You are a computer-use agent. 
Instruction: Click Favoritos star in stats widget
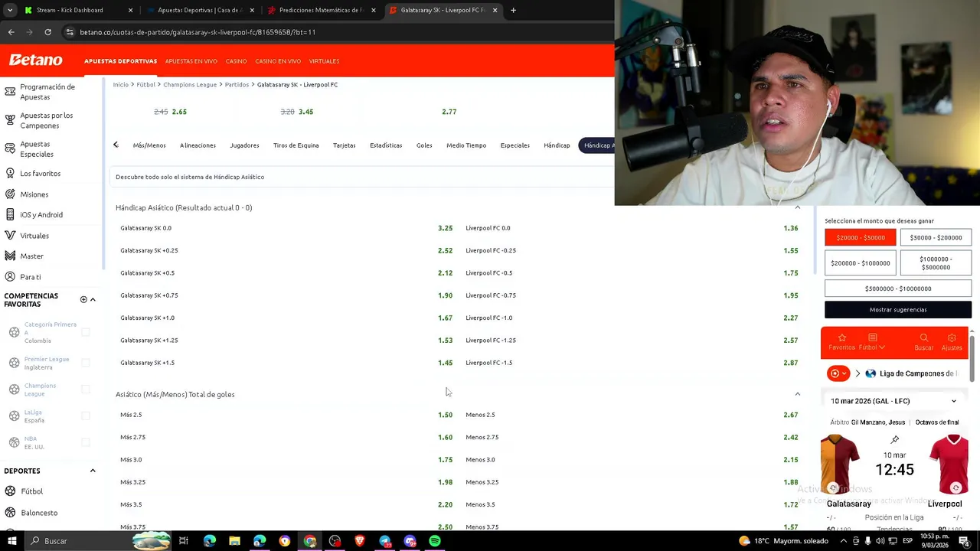point(841,341)
